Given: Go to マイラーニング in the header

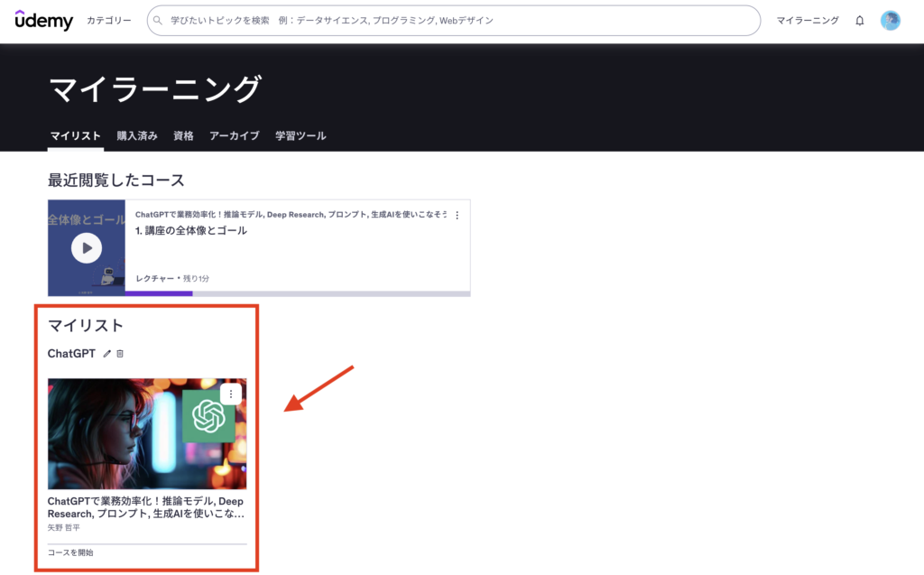Looking at the screenshot, I should click(x=808, y=21).
